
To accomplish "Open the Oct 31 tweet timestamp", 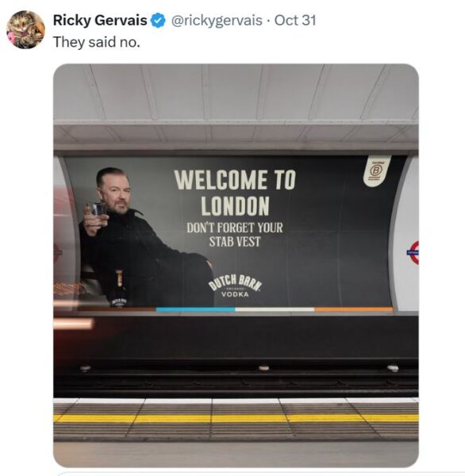I will tap(295, 21).
